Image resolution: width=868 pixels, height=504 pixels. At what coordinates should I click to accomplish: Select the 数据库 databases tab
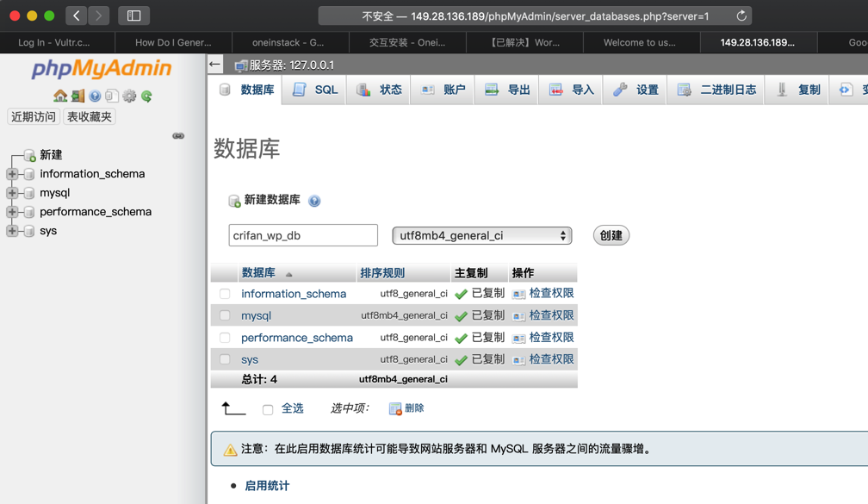pyautogui.click(x=246, y=90)
